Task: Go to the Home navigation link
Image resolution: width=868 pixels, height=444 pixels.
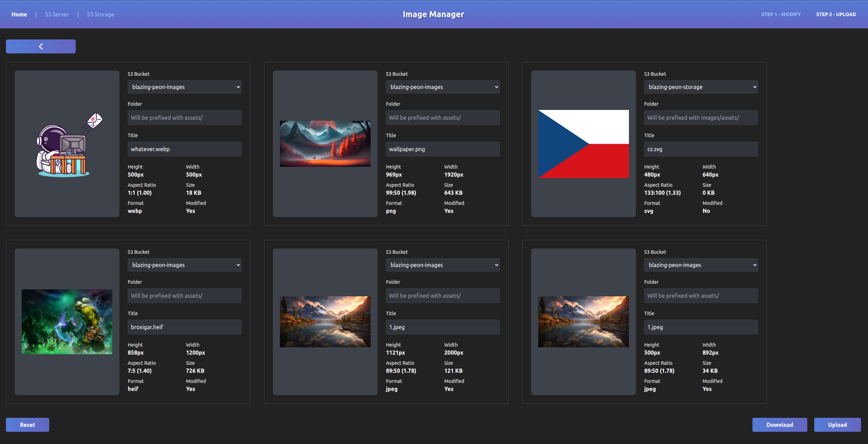Action: click(x=19, y=14)
